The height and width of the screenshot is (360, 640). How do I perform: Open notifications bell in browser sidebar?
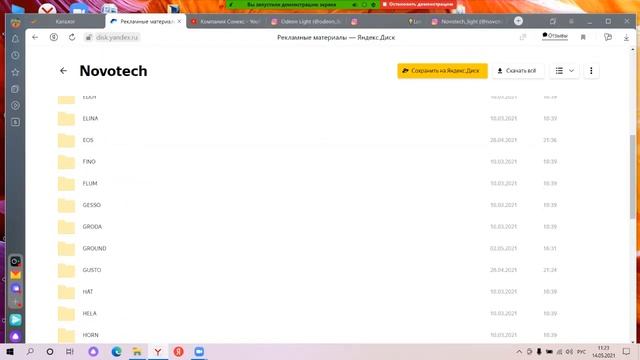coord(16,39)
